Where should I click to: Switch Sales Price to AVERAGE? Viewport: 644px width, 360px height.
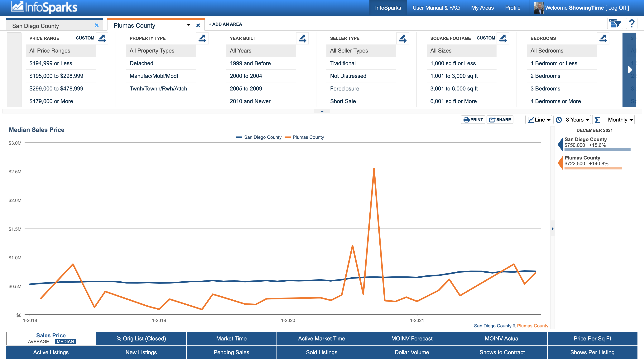(x=39, y=342)
